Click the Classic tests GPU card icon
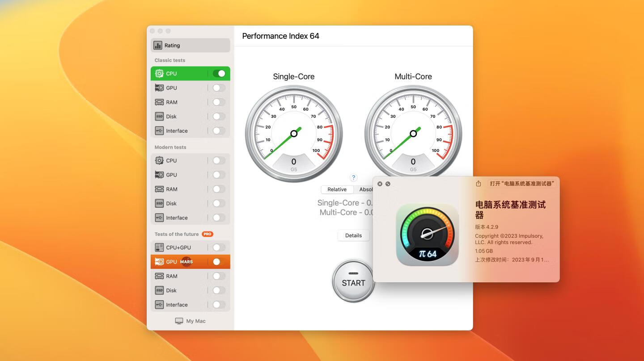Screen dimensions: 644x361 pyautogui.click(x=159, y=88)
